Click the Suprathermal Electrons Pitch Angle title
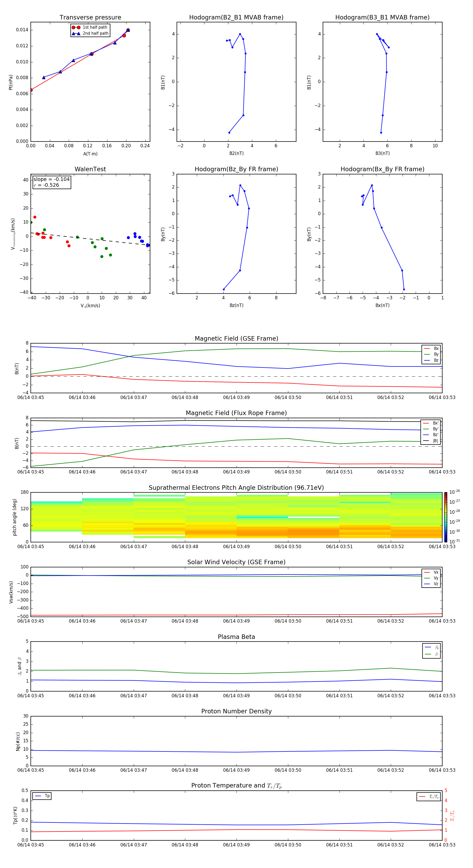Image resolution: width=473 pixels, height=868 pixels. click(236, 488)
